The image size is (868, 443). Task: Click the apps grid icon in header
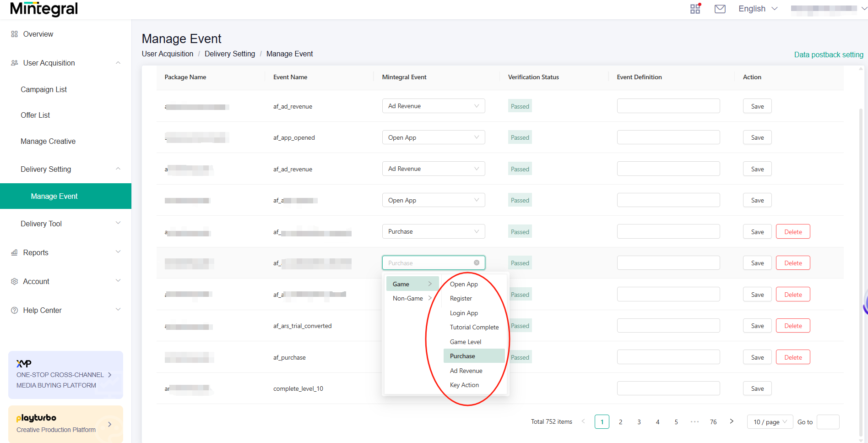pos(695,9)
